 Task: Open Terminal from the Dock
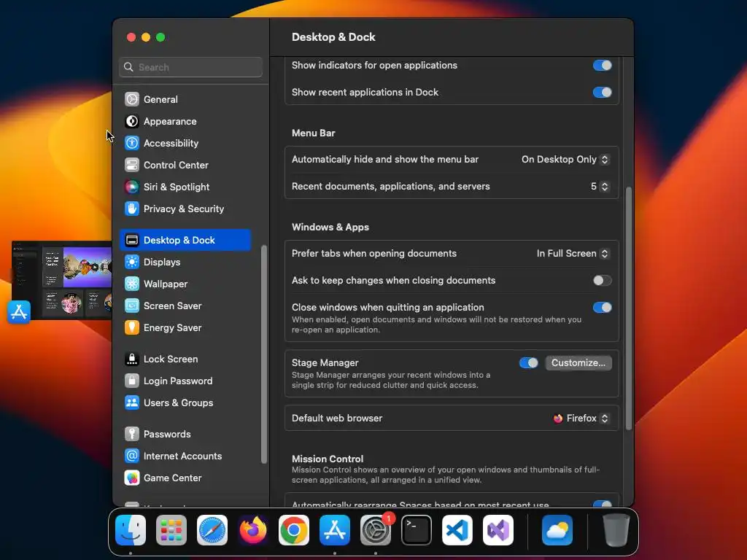417,530
